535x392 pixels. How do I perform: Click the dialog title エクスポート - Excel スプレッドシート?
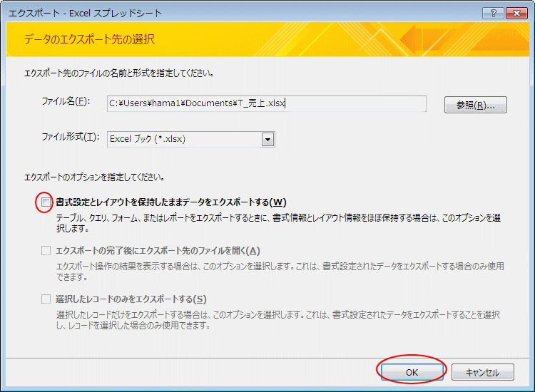point(86,14)
